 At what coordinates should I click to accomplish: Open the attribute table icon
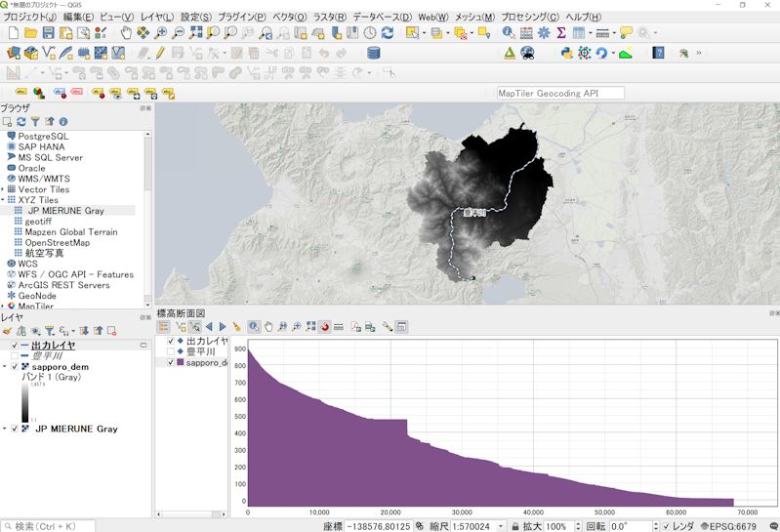click(x=579, y=33)
